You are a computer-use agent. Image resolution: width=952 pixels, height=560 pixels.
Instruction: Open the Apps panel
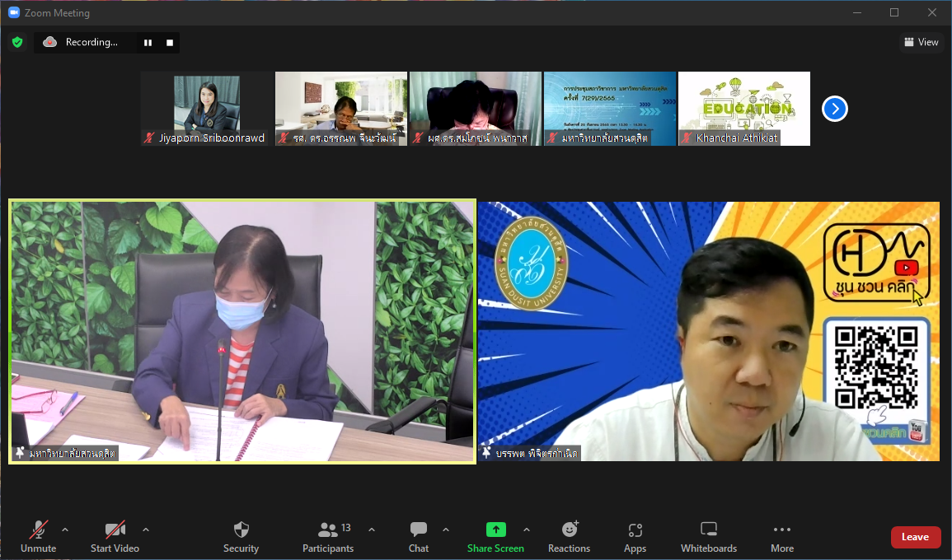[635, 536]
